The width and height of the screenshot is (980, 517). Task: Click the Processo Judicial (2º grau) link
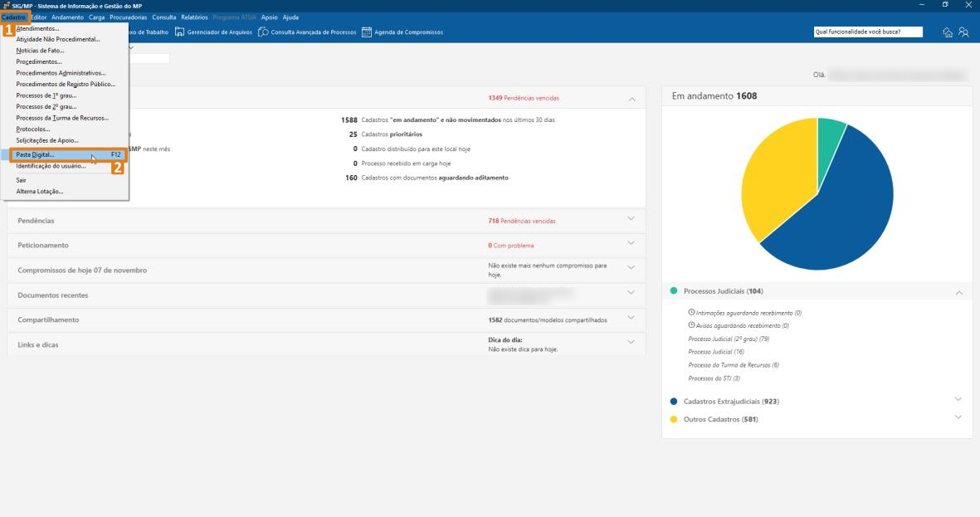(729, 339)
